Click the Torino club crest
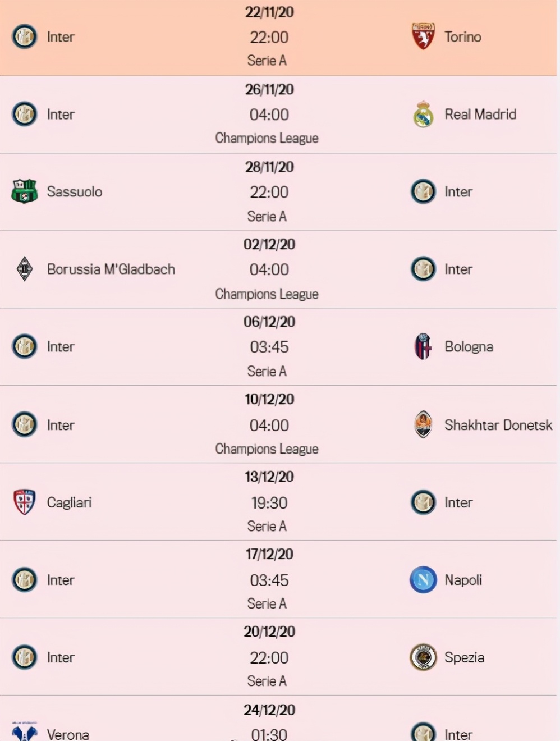This screenshot has width=560, height=741. tap(423, 36)
